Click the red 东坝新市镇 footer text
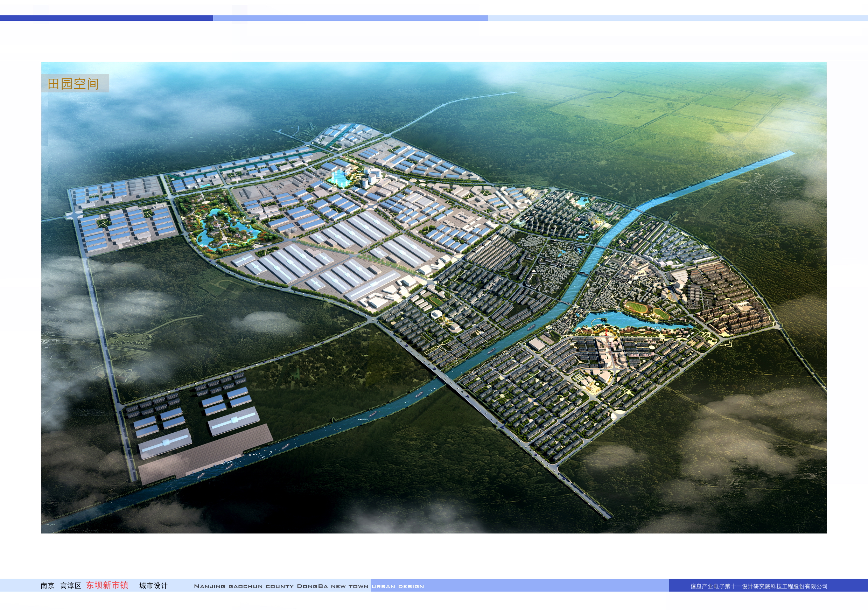Viewport: 868px width, 614px height. point(107,585)
